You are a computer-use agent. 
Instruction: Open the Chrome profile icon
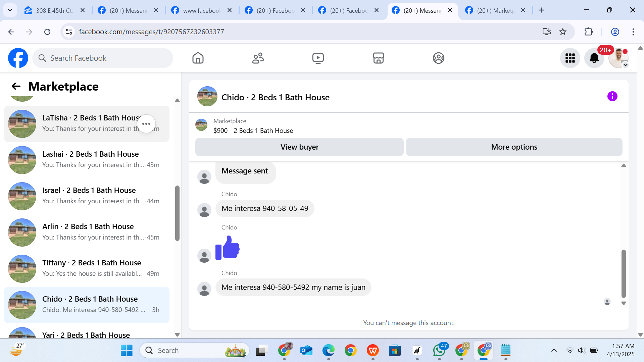615,32
